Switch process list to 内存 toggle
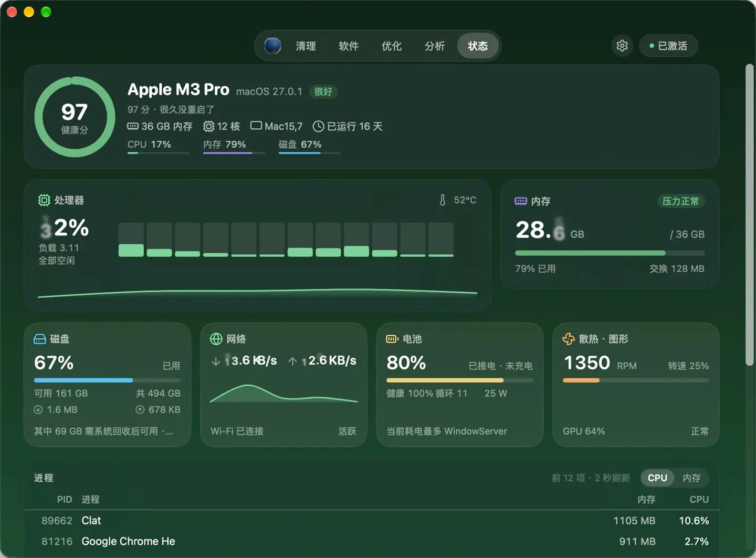This screenshot has height=558, width=756. pyautogui.click(x=691, y=478)
